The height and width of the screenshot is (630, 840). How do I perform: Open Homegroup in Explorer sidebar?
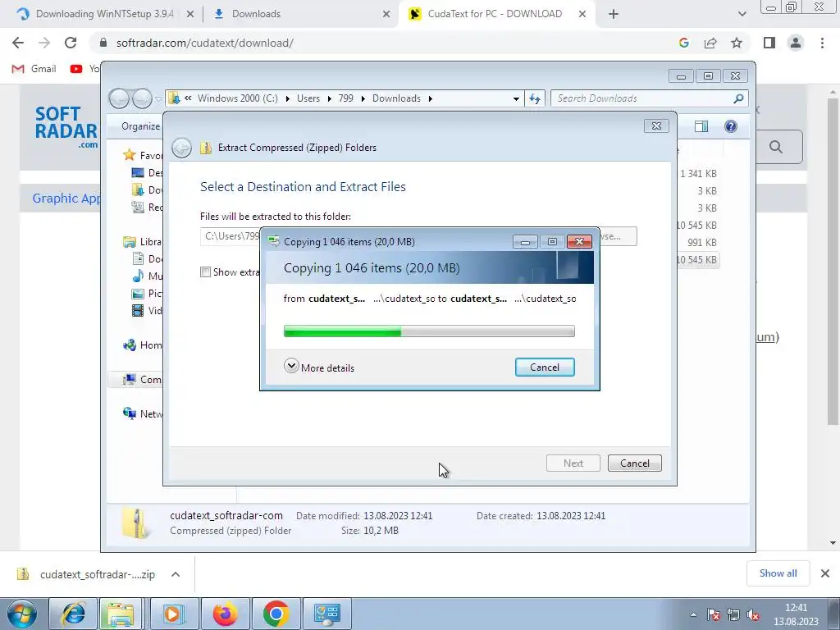click(x=143, y=345)
